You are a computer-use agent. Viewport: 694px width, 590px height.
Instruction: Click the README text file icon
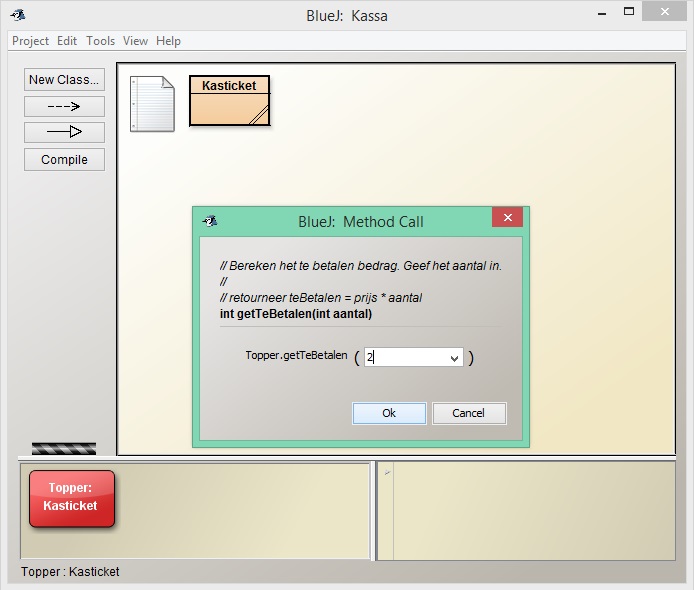(x=152, y=104)
